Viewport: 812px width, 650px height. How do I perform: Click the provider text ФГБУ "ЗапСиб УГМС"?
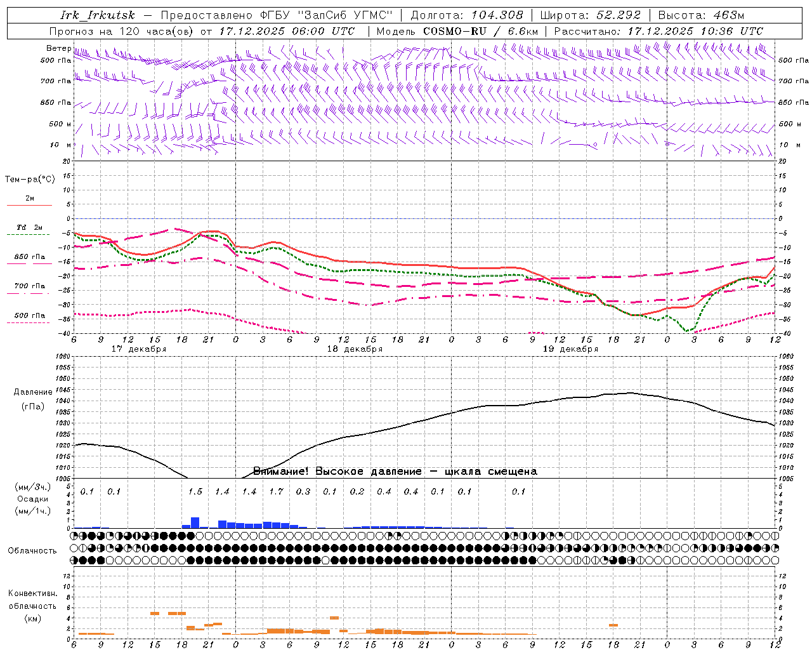[326, 15]
